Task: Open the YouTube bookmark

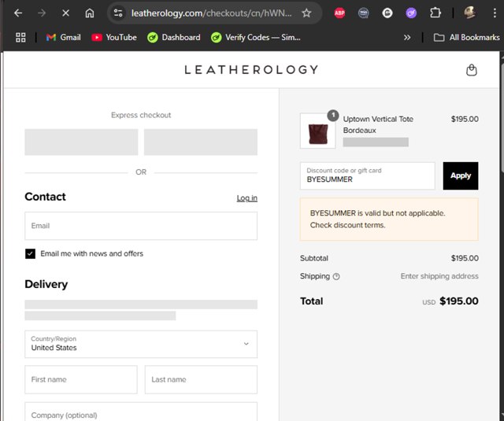Action: pos(114,38)
